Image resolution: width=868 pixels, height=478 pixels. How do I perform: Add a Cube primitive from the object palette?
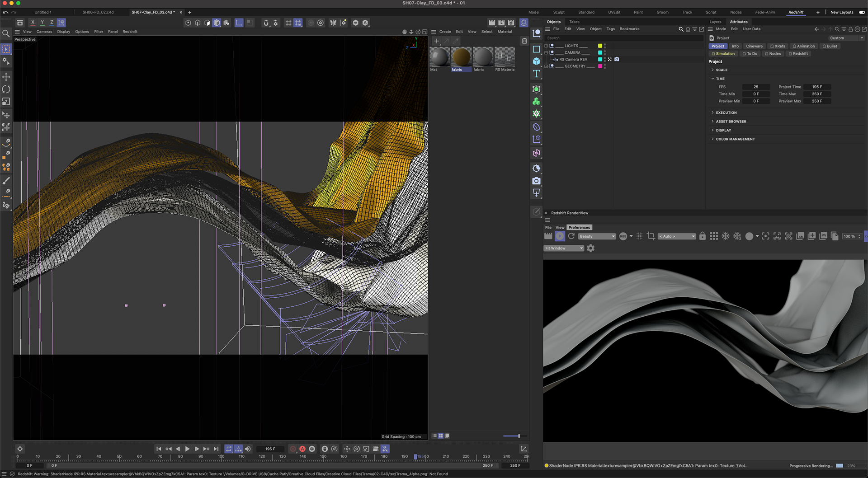[536, 61]
